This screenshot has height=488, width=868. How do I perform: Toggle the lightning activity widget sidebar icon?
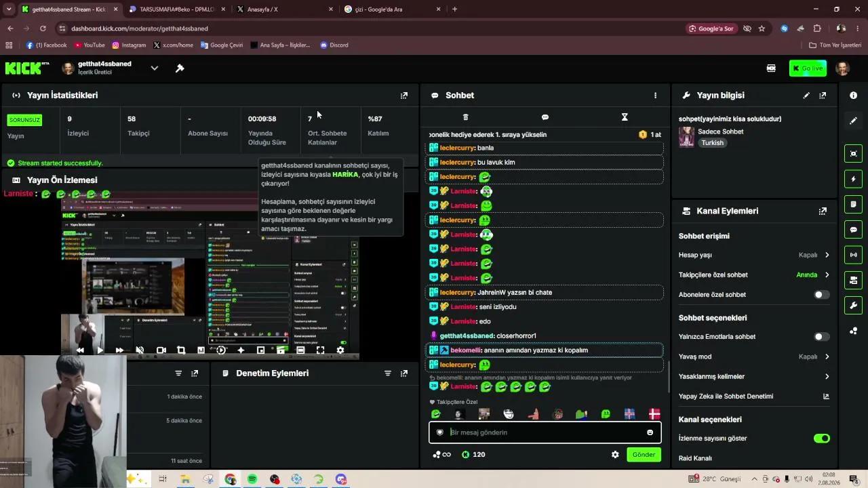point(854,179)
